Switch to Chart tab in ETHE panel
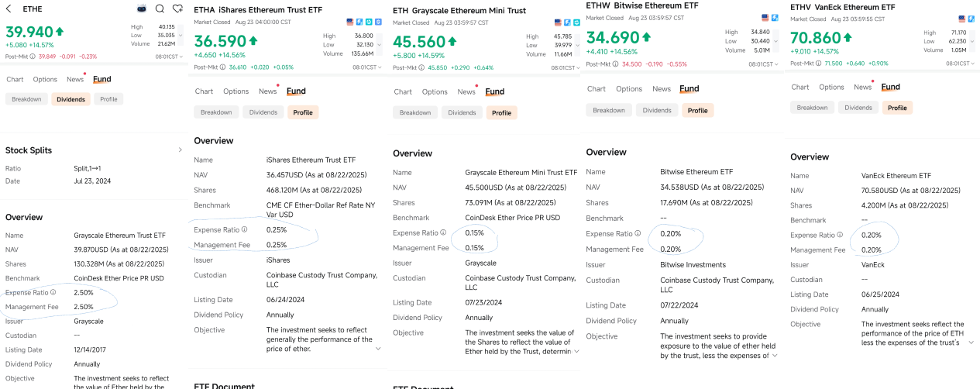The width and height of the screenshot is (980, 389). [x=15, y=79]
